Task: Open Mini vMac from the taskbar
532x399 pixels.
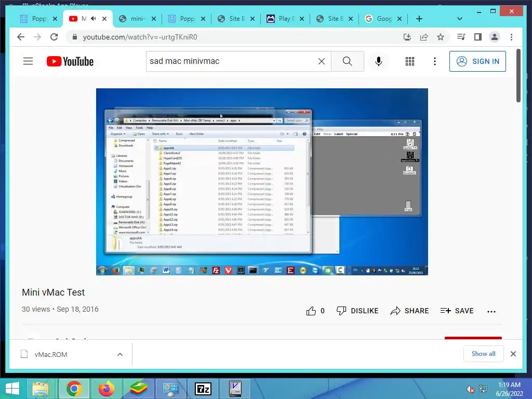Action: point(235,389)
